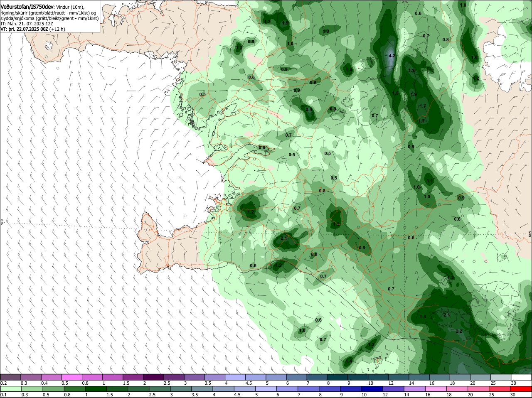Select the palest green 0.1 legend swatch
Image resolution: width=532 pixels, height=398 pixels.
[x=10, y=388]
